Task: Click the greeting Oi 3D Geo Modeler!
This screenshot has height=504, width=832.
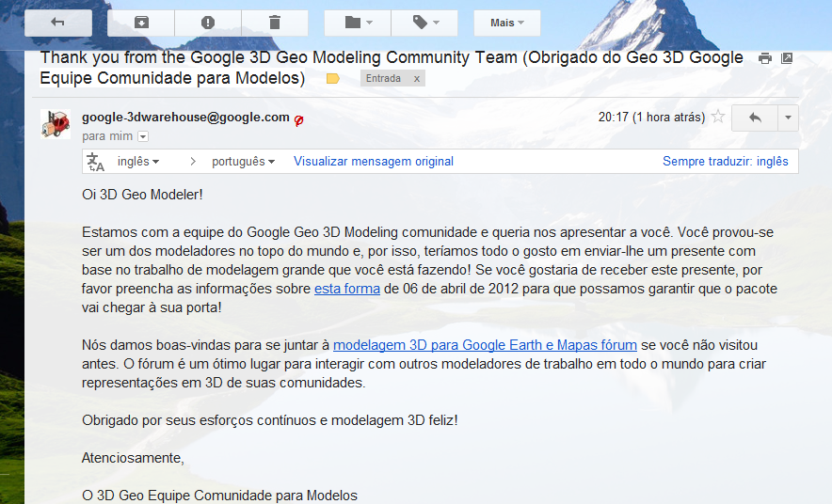Action: pyautogui.click(x=142, y=195)
